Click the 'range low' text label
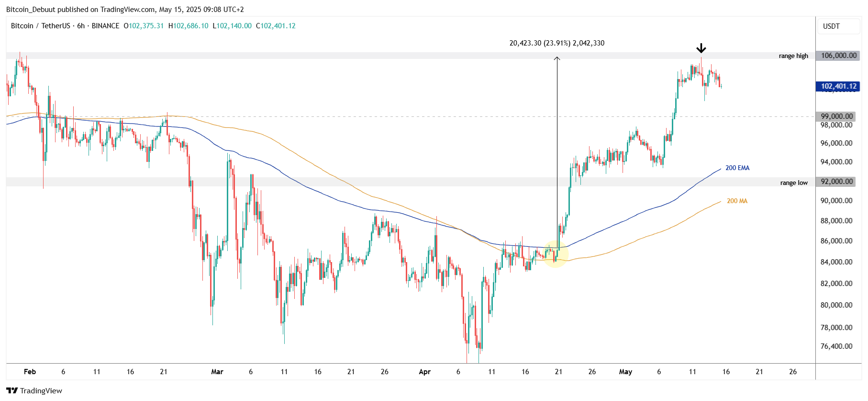Screen dimensions: 868x401 (x=794, y=183)
